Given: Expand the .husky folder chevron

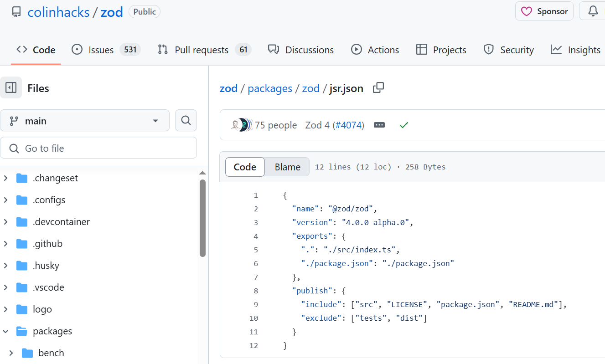Looking at the screenshot, I should pos(5,266).
